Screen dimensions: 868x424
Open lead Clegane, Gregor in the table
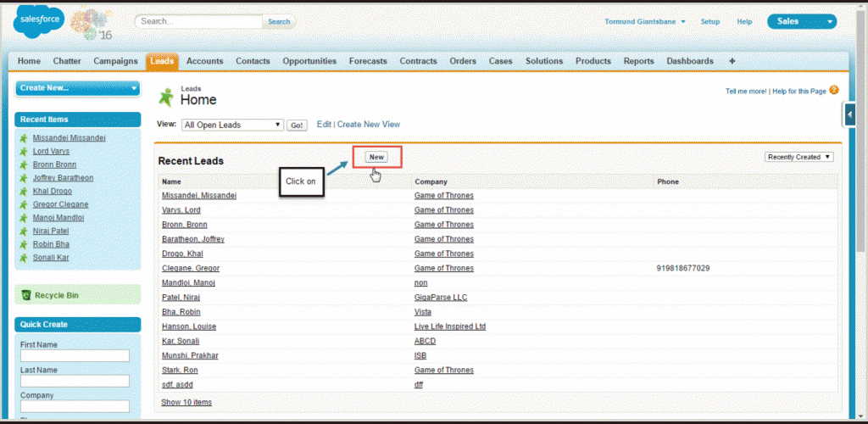click(191, 268)
